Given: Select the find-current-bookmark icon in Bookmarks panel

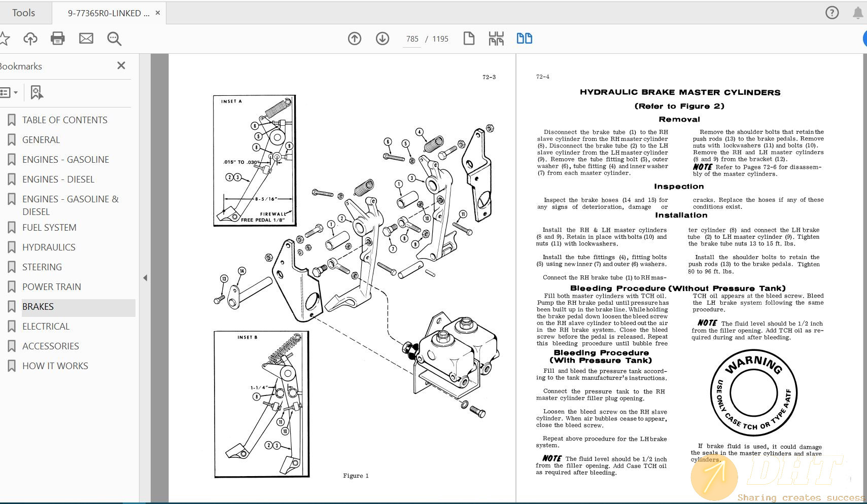Looking at the screenshot, I should click(36, 92).
